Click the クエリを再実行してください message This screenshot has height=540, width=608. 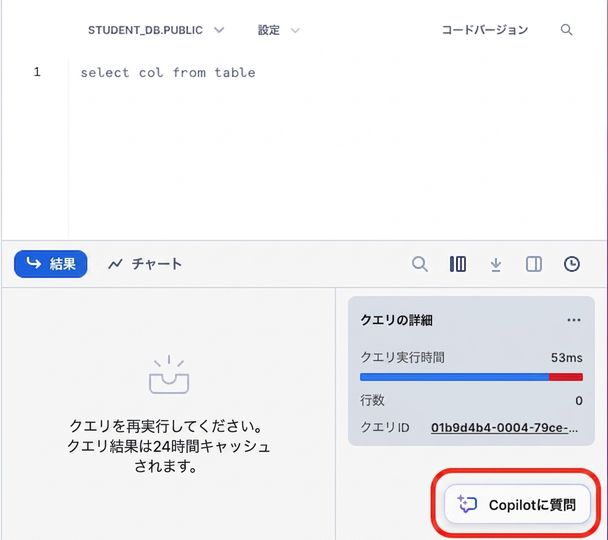[x=168, y=446]
